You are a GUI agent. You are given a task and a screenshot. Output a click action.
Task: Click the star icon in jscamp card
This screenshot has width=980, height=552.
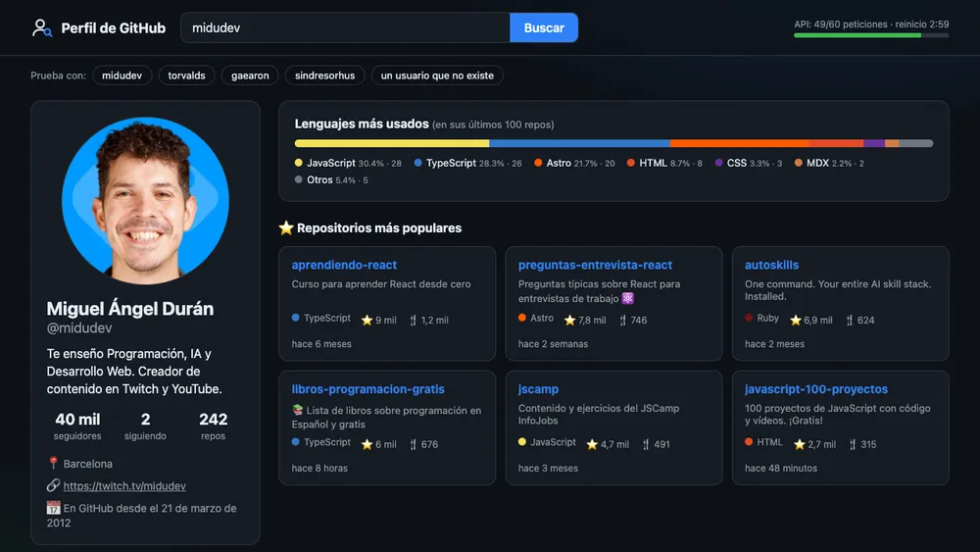pyautogui.click(x=593, y=444)
